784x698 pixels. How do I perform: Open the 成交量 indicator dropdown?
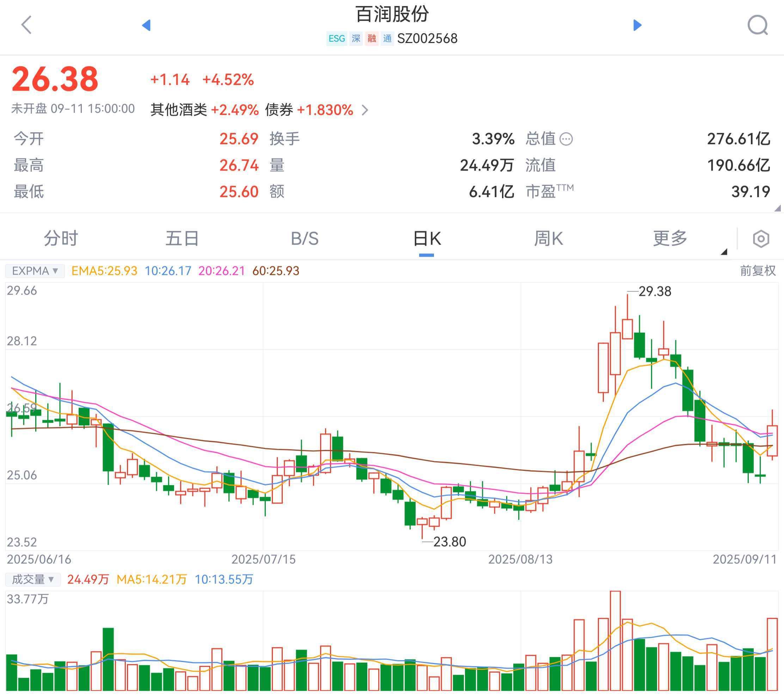[x=33, y=579]
